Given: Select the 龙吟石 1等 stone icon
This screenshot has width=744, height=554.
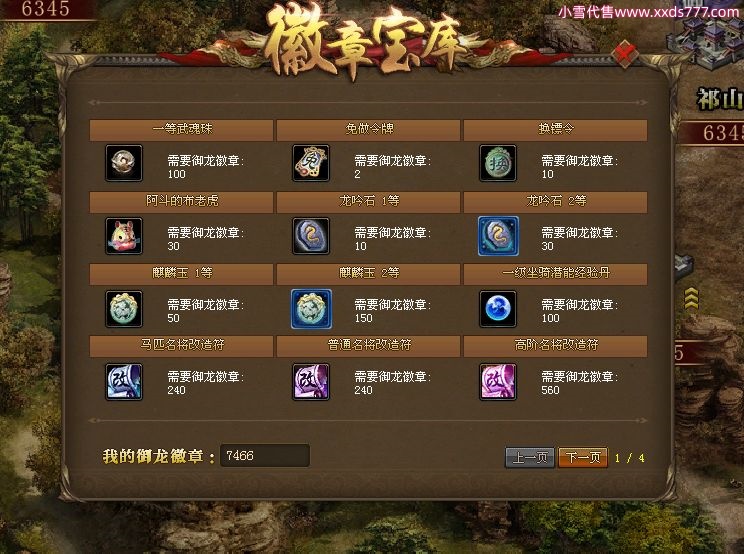Looking at the screenshot, I should (310, 236).
